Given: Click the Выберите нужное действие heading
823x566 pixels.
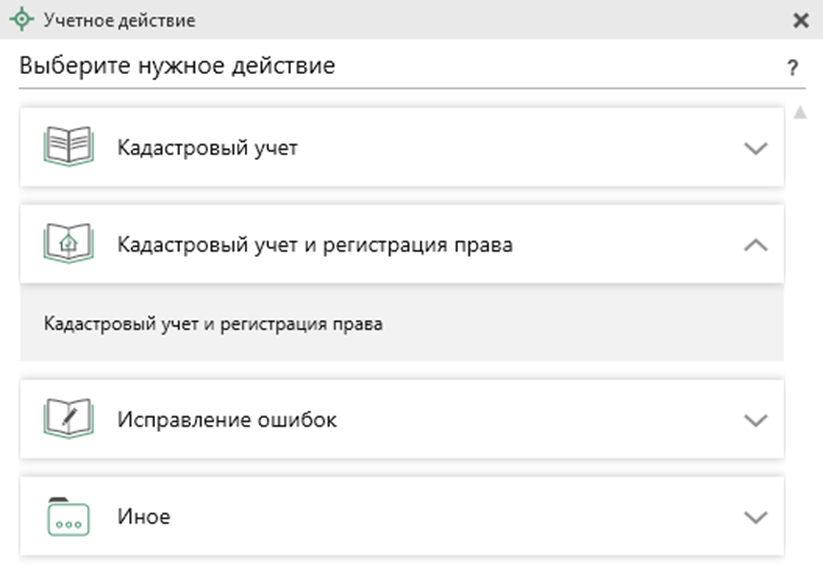Looking at the screenshot, I should click(177, 66).
